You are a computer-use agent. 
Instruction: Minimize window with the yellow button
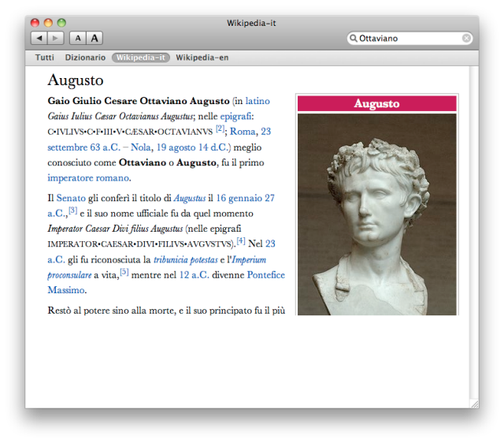[x=48, y=23]
